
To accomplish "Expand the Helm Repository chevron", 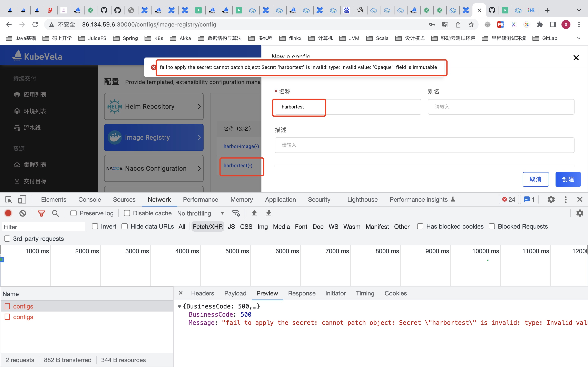I will coord(199,106).
